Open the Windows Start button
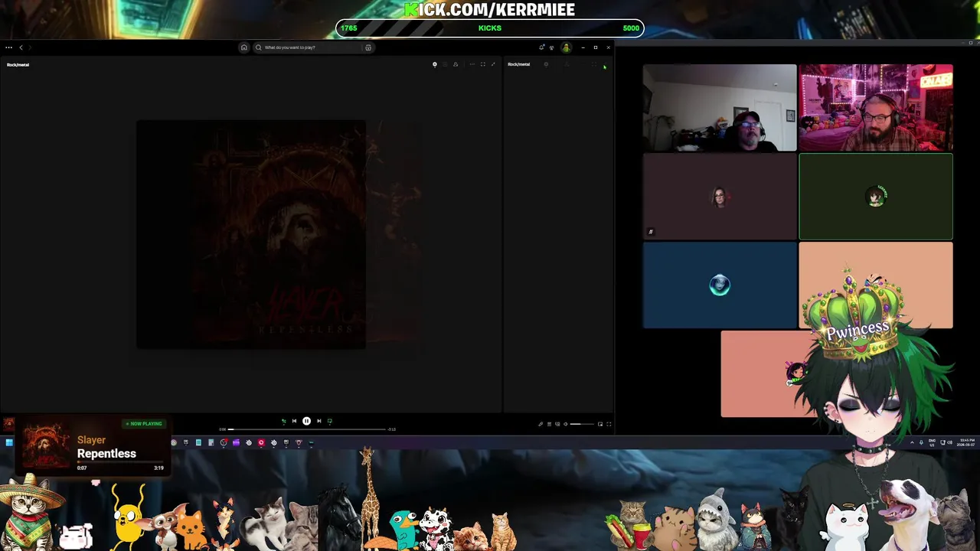The width and height of the screenshot is (980, 551). click(x=9, y=442)
